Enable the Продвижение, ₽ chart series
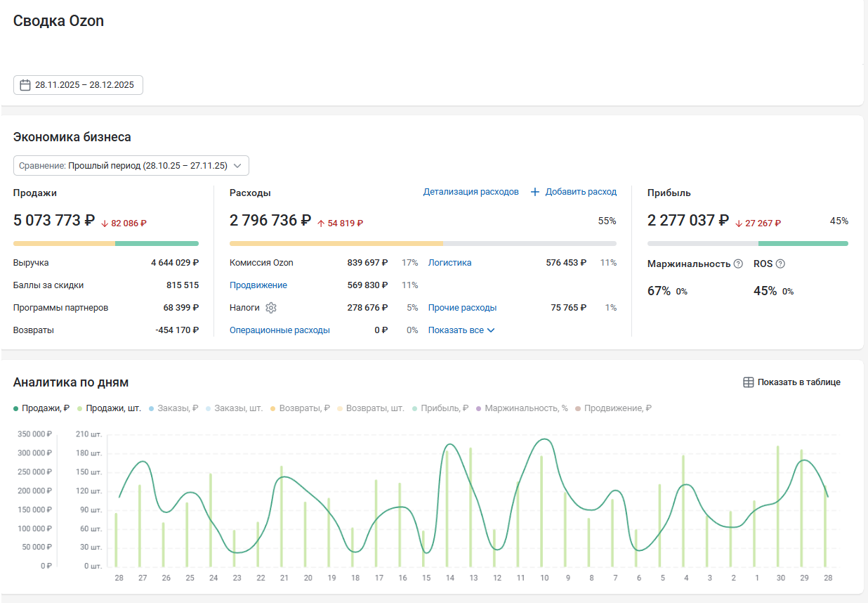 point(613,408)
